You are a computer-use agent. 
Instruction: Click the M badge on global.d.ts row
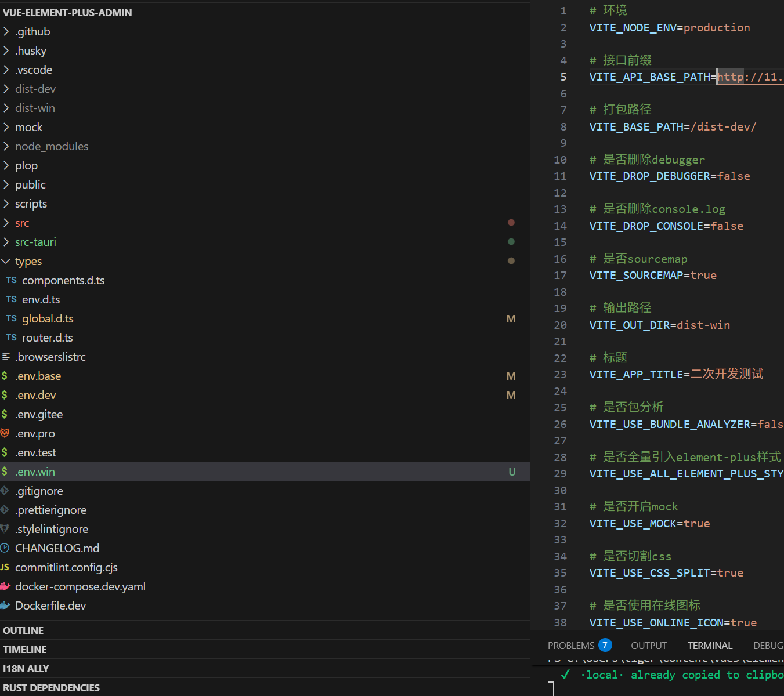(511, 318)
